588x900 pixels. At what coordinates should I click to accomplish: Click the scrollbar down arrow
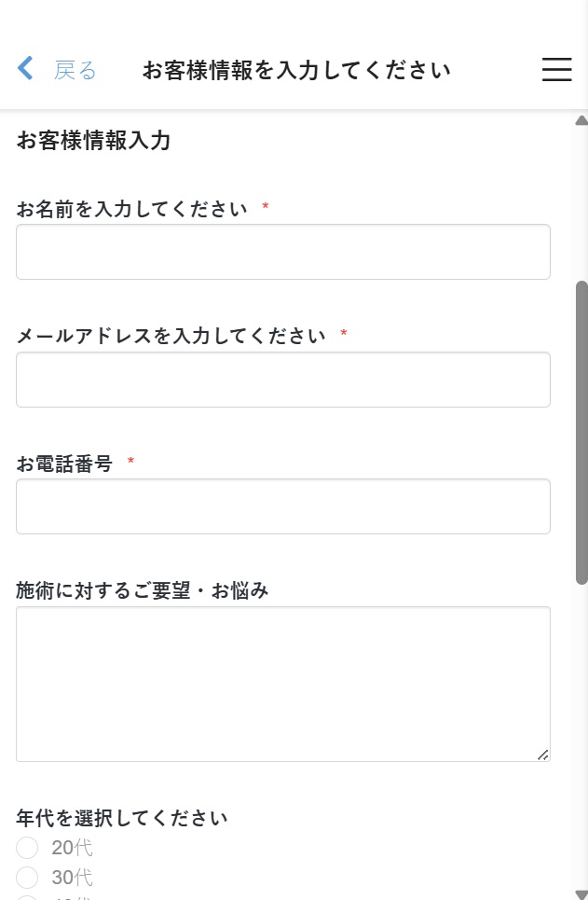click(x=581, y=894)
